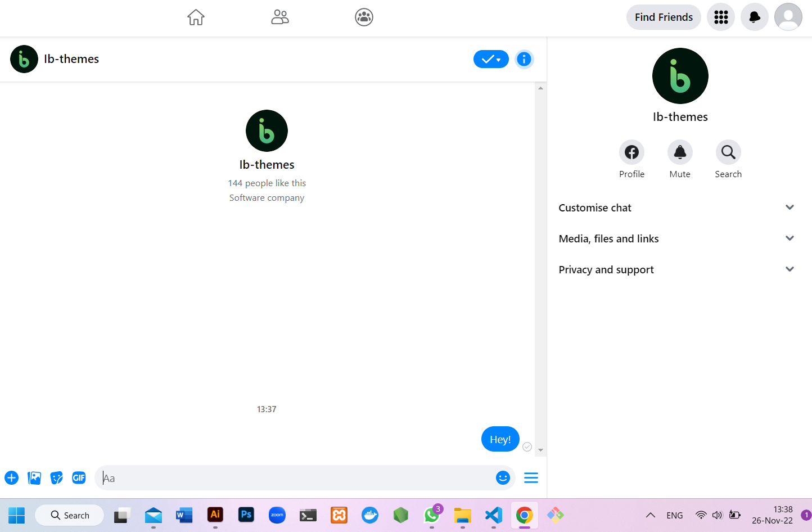The height and width of the screenshot is (532, 812).
Task: Open the notifications bell at top right
Action: (755, 17)
